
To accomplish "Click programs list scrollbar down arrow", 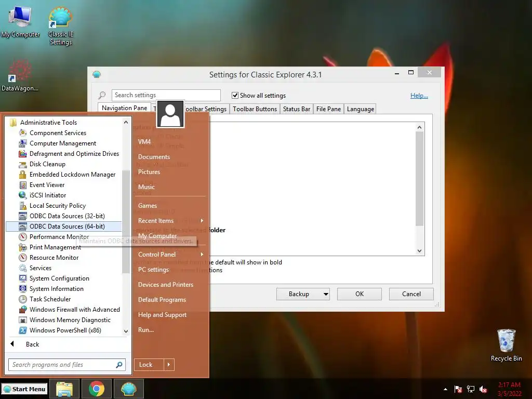I will click(126, 331).
